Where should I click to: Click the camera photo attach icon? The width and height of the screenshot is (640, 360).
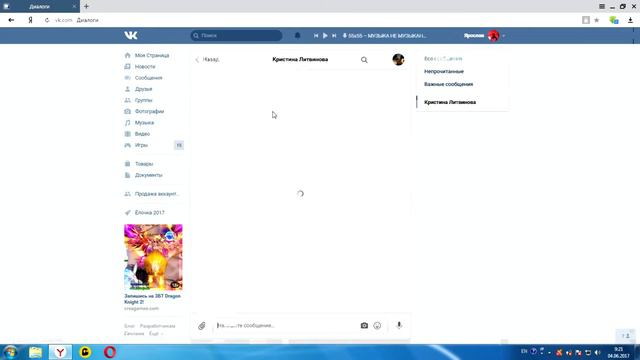click(364, 326)
